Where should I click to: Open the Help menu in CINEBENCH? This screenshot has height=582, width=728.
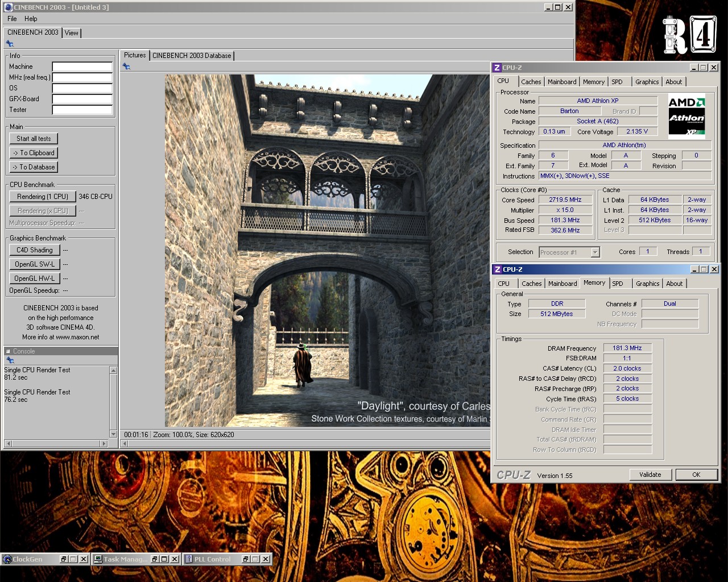pyautogui.click(x=31, y=19)
